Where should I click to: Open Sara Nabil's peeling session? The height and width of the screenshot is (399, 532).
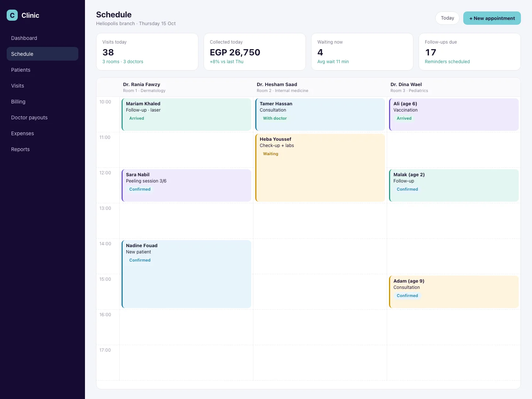point(186,185)
